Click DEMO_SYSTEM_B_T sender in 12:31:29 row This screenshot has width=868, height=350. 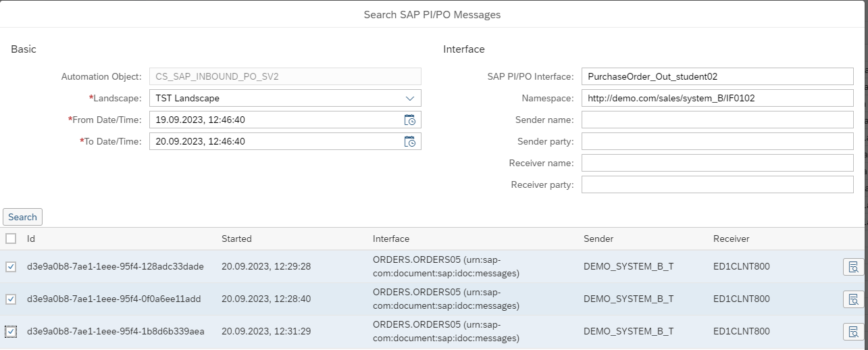pos(628,332)
